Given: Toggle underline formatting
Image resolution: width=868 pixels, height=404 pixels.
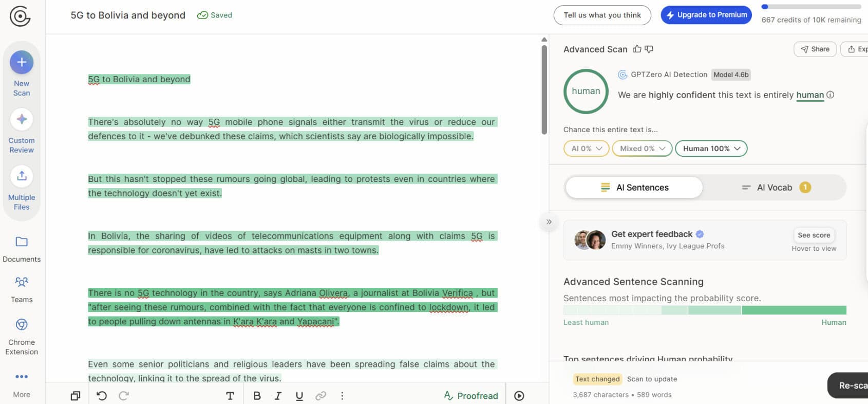Looking at the screenshot, I should pos(299,396).
